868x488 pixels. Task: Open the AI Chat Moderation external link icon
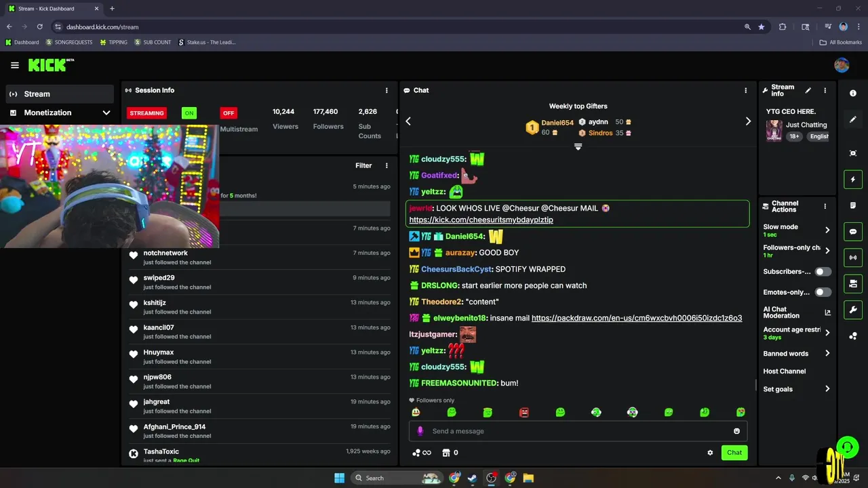[827, 312]
